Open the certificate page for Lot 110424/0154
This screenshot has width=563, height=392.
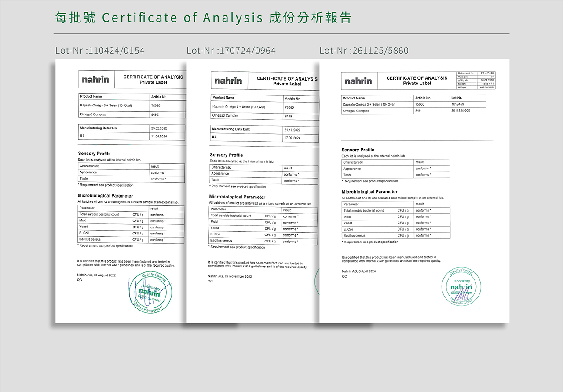121,191
